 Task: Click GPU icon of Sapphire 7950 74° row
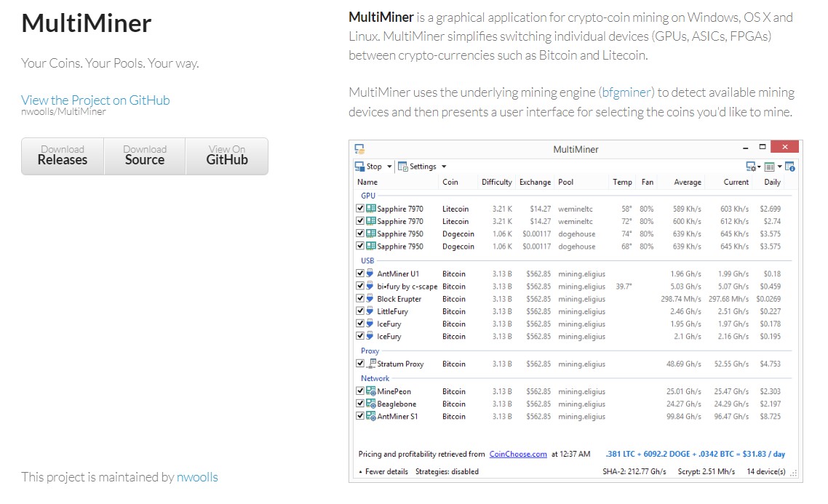tap(371, 233)
